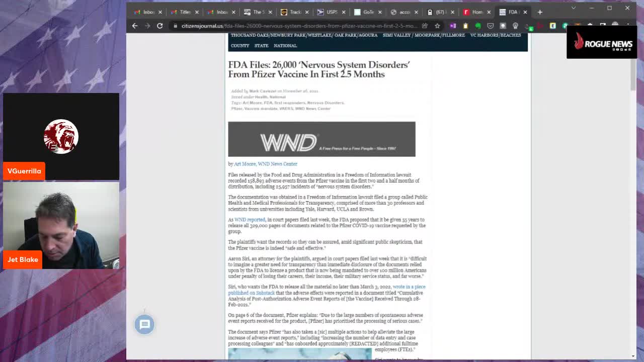Viewport: 644px width, 362px height.
Task: Click the green E extension icon
Action: [x=552, y=26]
